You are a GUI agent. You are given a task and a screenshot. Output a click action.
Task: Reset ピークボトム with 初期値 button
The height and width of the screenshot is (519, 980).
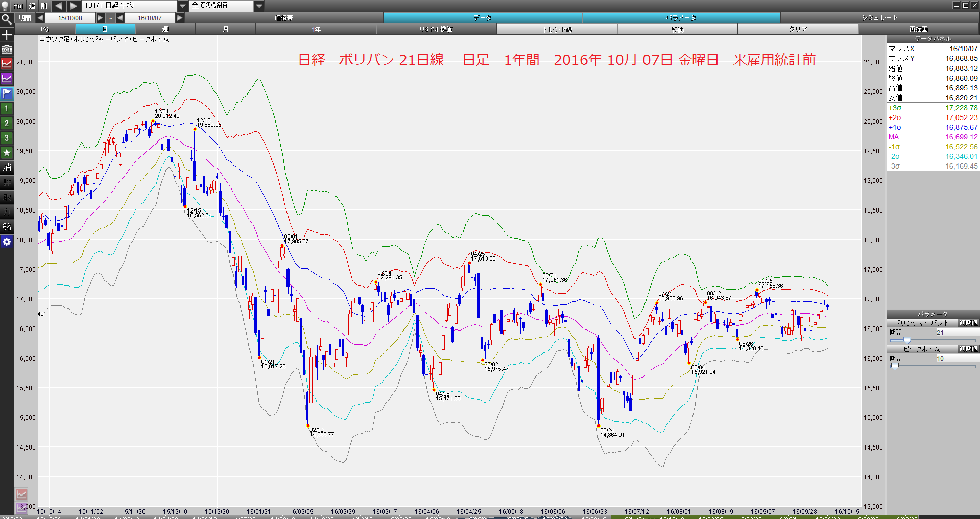(x=968, y=349)
